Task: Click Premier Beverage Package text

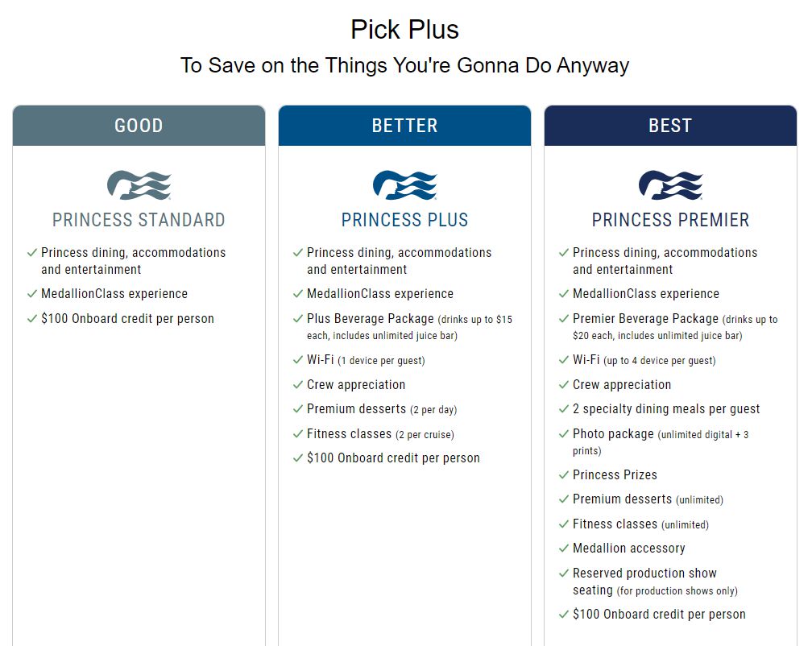Action: [x=645, y=318]
